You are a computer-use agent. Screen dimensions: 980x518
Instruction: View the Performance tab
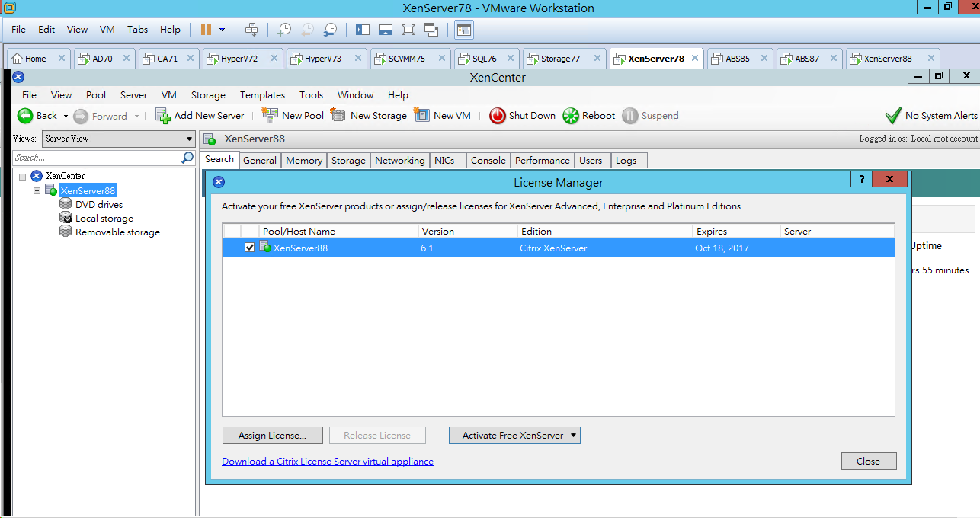(x=542, y=161)
